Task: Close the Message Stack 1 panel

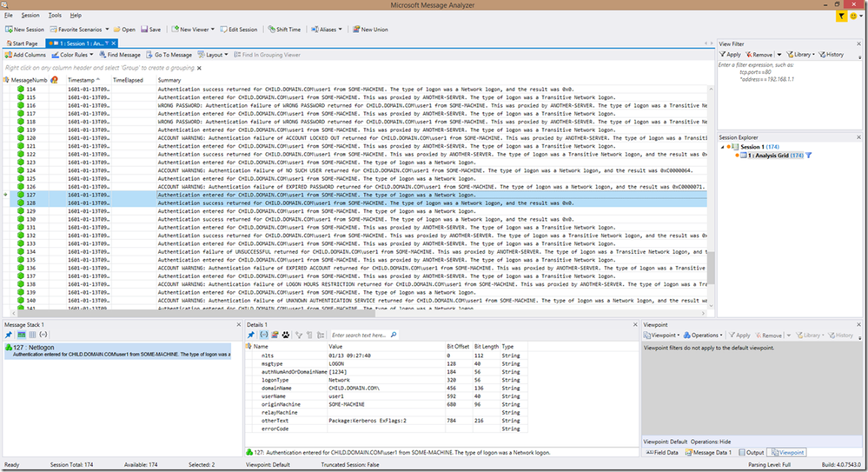Action: [239, 324]
